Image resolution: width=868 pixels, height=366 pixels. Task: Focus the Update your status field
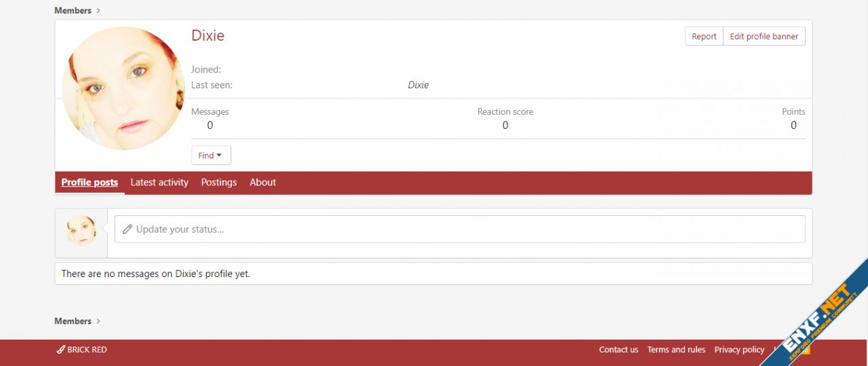click(x=461, y=230)
